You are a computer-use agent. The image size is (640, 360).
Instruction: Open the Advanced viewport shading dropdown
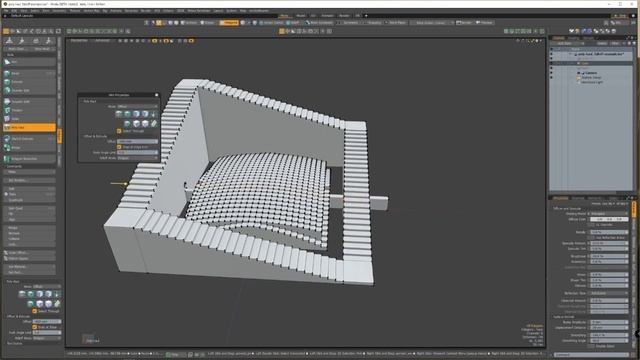[103, 40]
